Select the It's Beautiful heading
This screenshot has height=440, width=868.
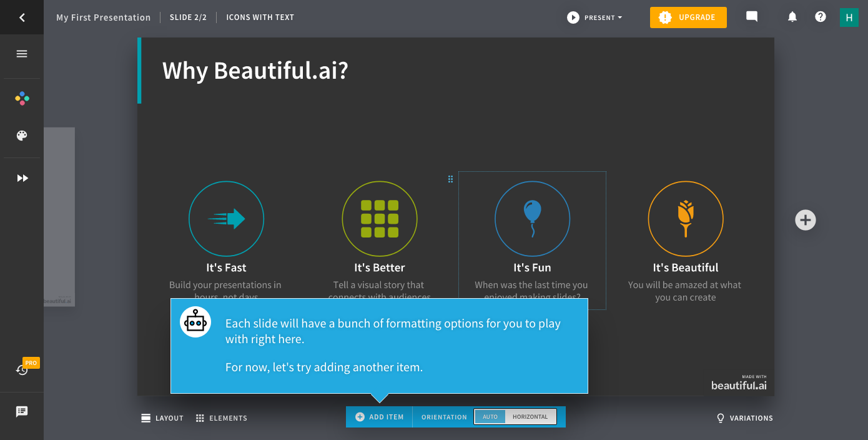click(x=686, y=267)
